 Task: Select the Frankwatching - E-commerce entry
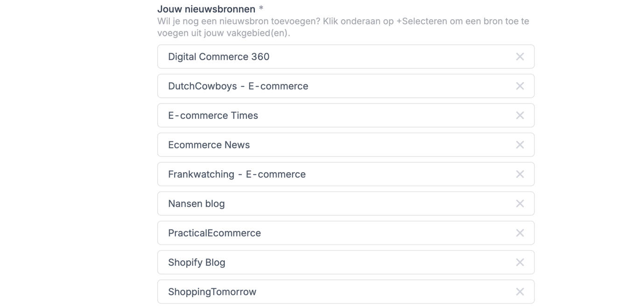point(237,174)
